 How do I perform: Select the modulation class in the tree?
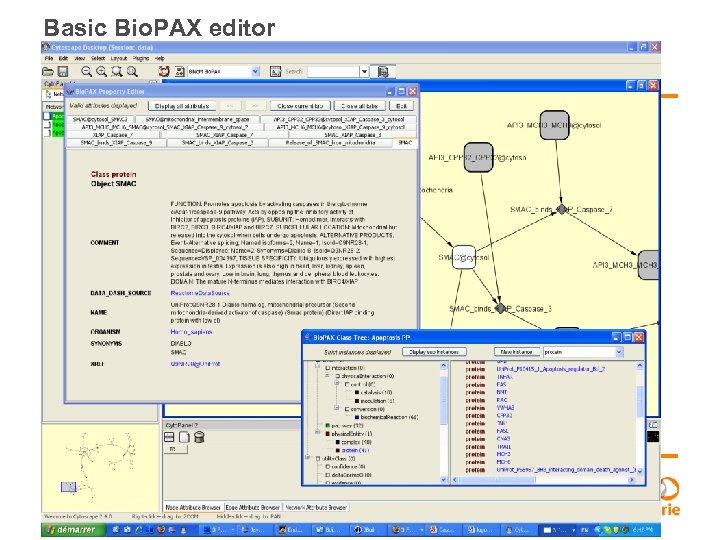[x=377, y=401]
